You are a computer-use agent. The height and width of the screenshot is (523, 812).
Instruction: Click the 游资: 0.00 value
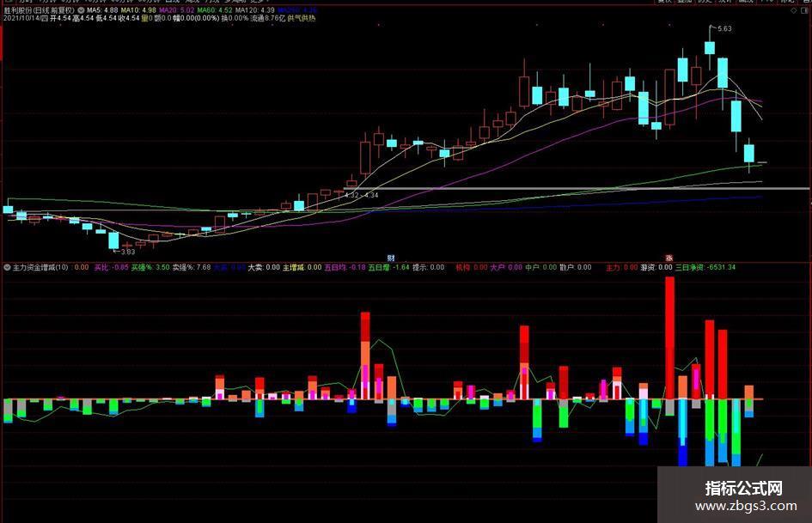656,268
